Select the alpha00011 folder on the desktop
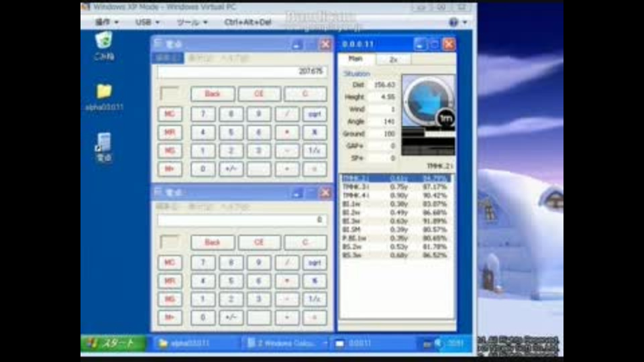 click(x=104, y=97)
